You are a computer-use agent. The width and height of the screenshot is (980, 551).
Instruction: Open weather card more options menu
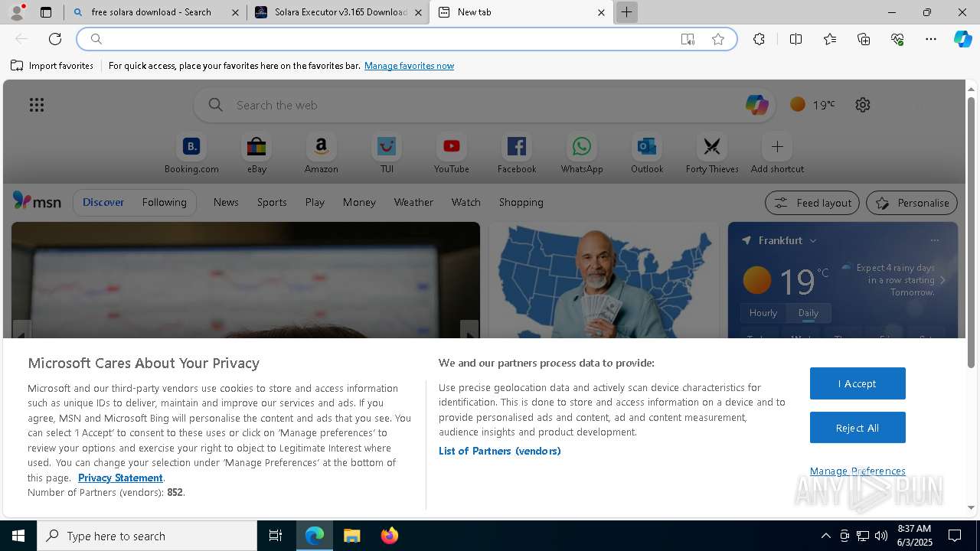click(934, 240)
